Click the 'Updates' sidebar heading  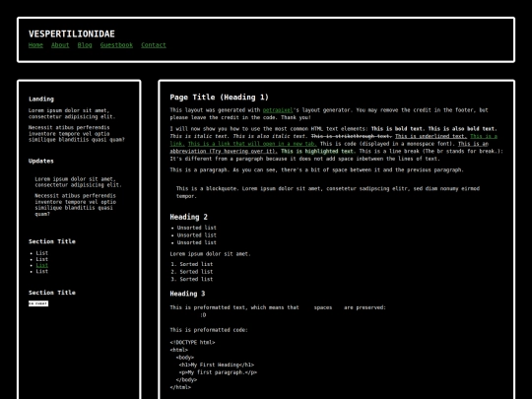(x=41, y=161)
